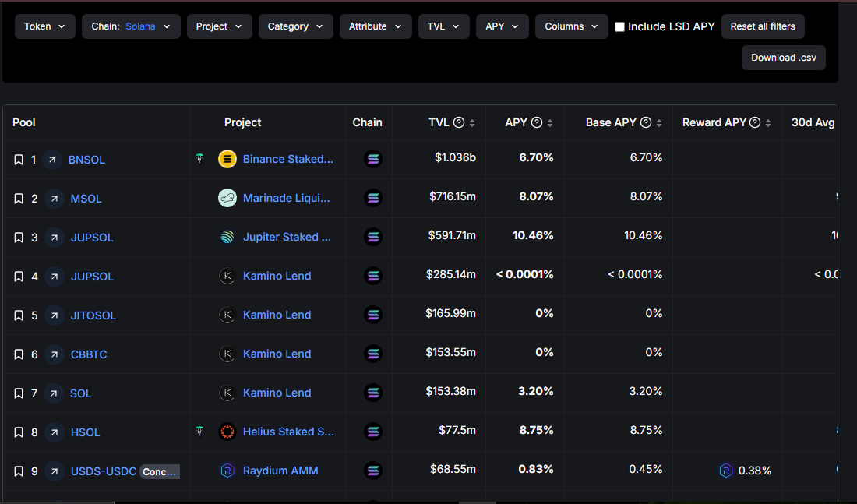
Task: Click the Solana chain icon in BNSOL row
Action: pyautogui.click(x=373, y=159)
